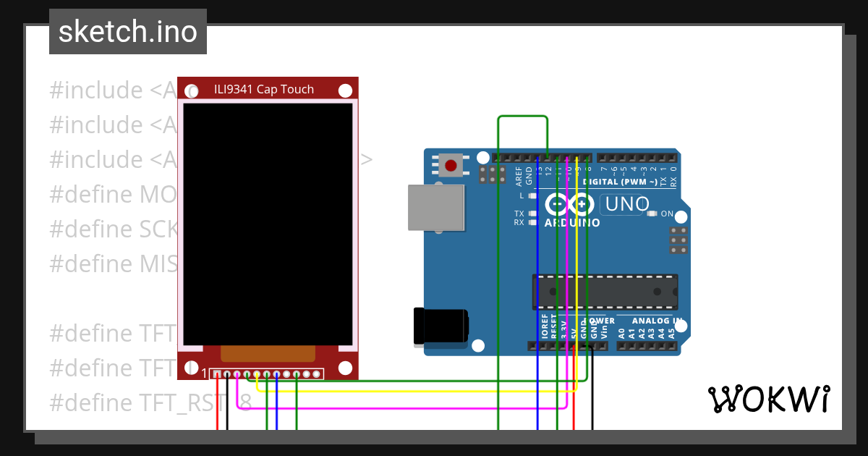
Task: Click pin 1 on the TFT display header
Action: tap(216, 374)
